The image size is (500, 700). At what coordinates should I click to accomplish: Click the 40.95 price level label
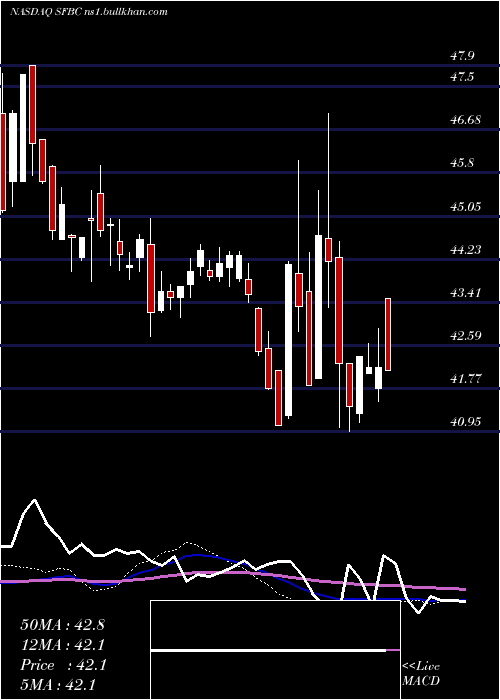465,421
